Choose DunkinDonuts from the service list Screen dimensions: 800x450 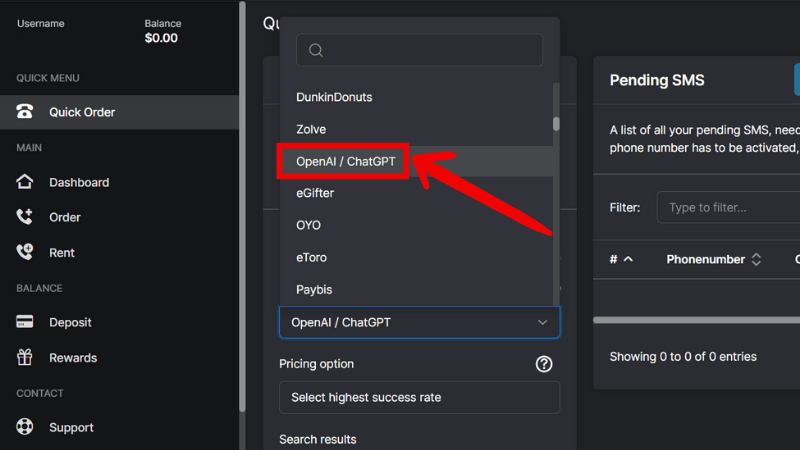(x=416, y=97)
